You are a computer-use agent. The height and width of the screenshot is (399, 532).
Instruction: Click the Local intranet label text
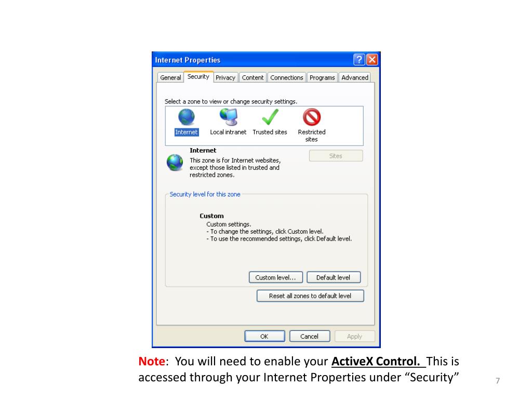[x=228, y=132]
